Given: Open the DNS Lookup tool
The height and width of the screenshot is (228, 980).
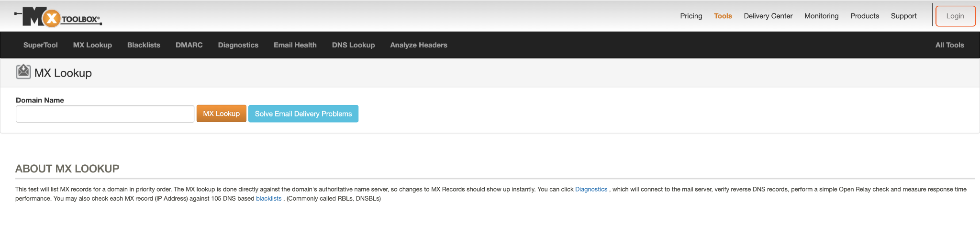Looking at the screenshot, I should coord(353,45).
